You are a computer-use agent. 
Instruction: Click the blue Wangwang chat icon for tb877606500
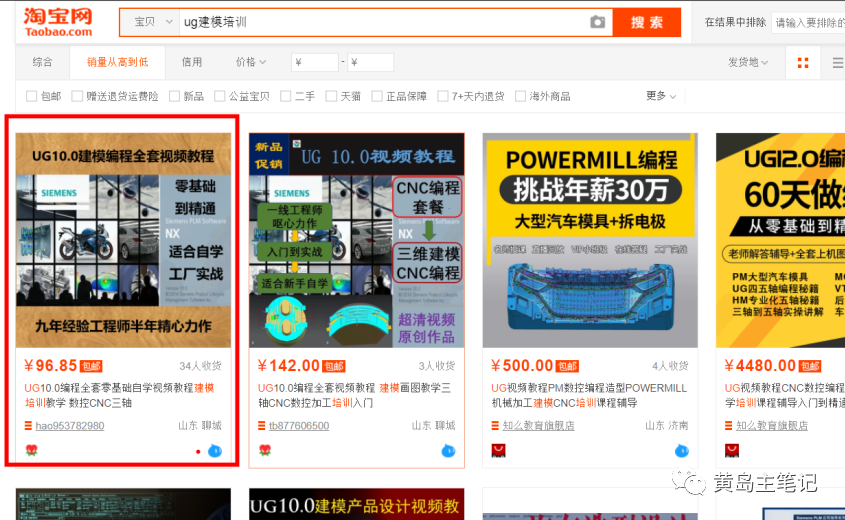[x=447, y=451]
